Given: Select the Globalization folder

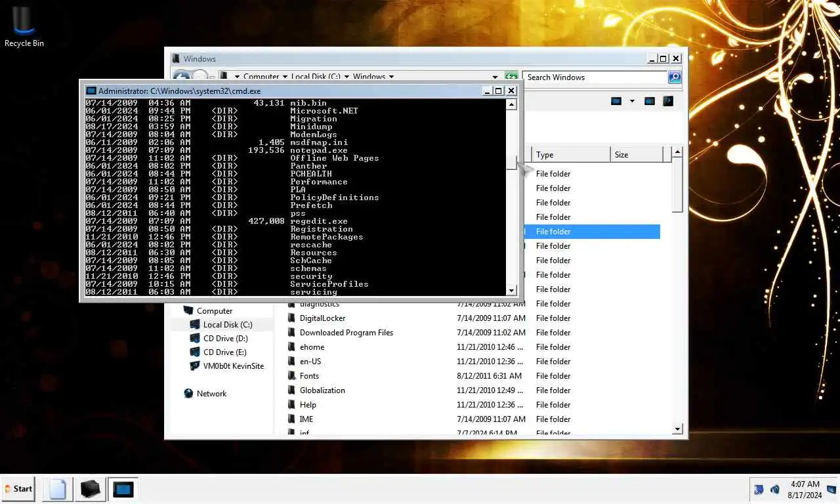Looking at the screenshot, I should point(322,390).
